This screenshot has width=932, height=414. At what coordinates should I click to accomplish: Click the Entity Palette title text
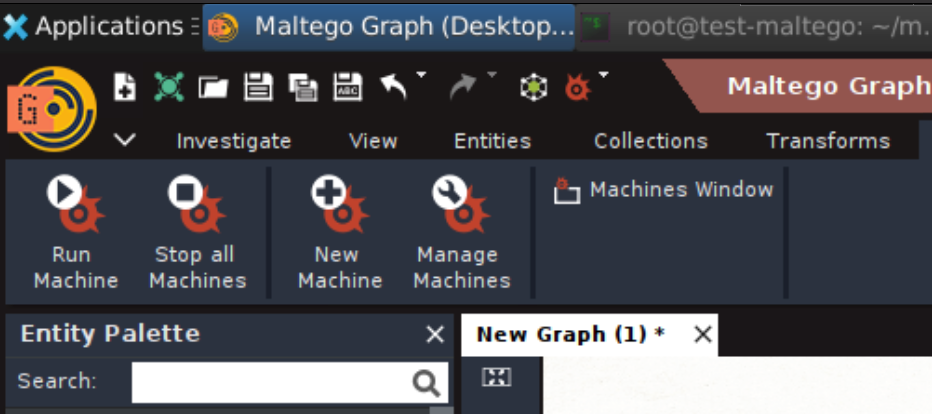[110, 334]
